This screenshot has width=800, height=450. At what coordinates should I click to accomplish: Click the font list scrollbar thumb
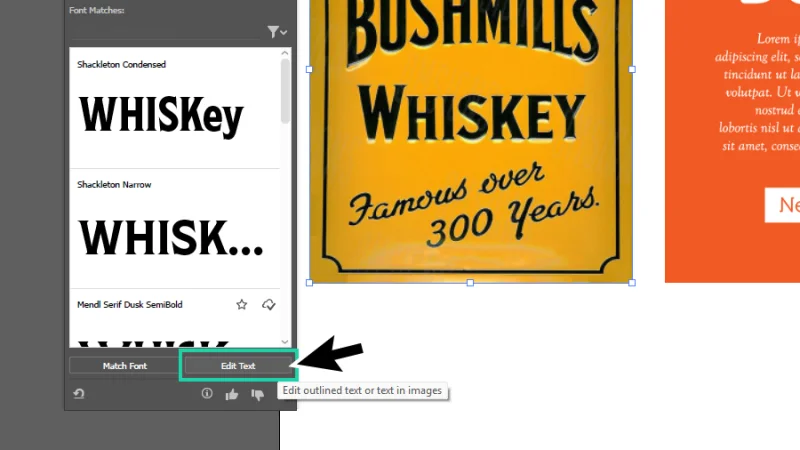[x=285, y=91]
